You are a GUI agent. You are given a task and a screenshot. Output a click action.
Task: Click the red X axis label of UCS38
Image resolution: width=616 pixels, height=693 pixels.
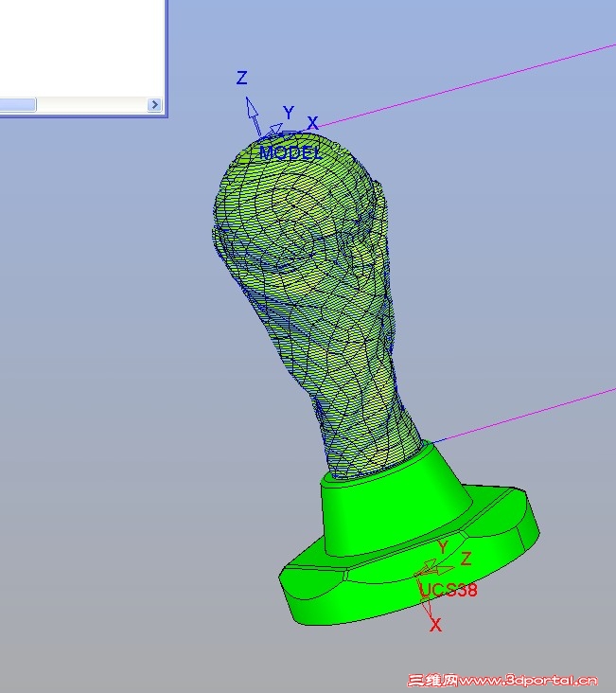(x=435, y=625)
